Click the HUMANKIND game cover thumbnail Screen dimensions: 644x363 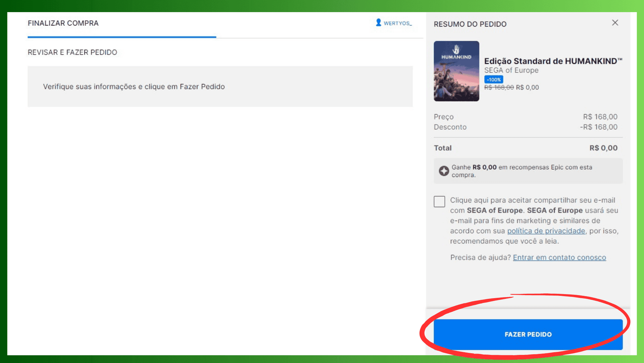point(456,71)
